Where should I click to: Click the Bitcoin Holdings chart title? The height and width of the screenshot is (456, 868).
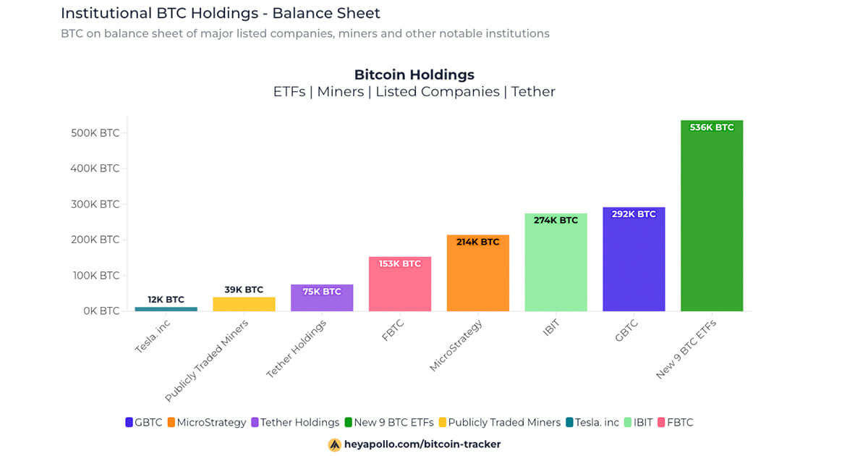tap(414, 75)
